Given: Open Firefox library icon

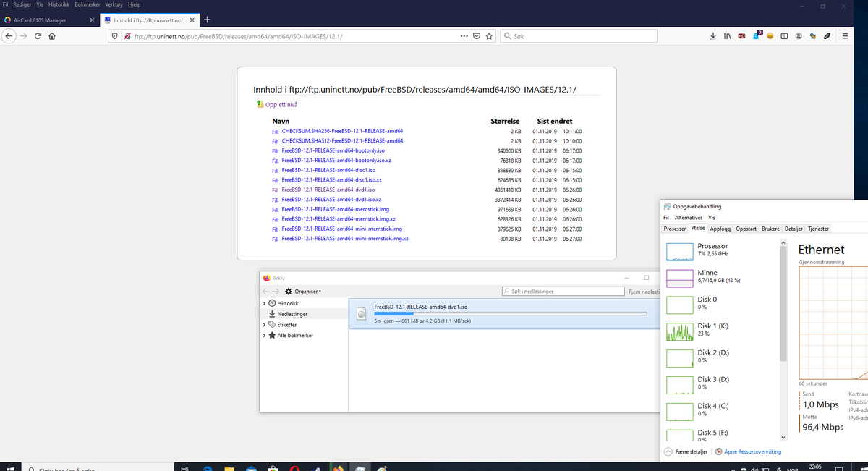Looking at the screenshot, I should click(x=727, y=35).
